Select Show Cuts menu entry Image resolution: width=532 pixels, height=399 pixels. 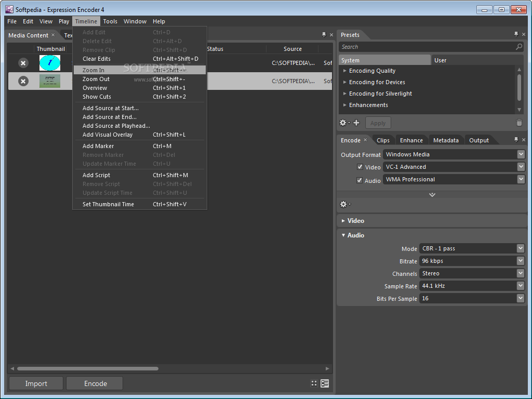[x=139, y=97]
